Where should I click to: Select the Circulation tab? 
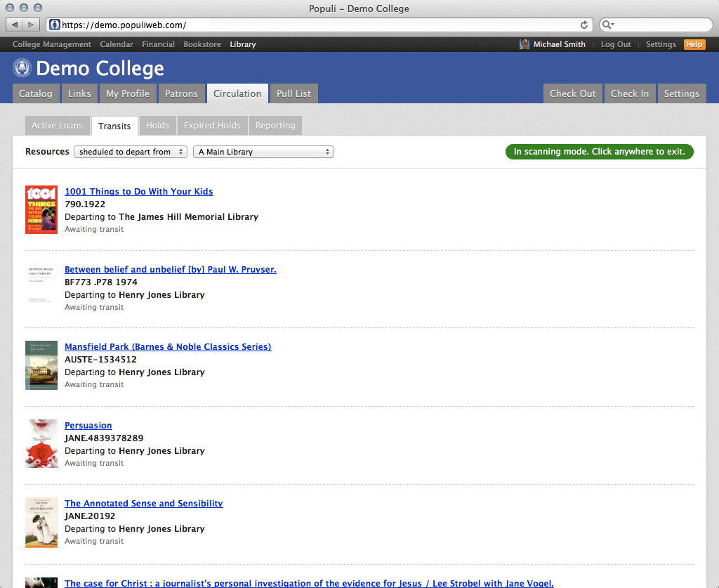pyautogui.click(x=237, y=93)
